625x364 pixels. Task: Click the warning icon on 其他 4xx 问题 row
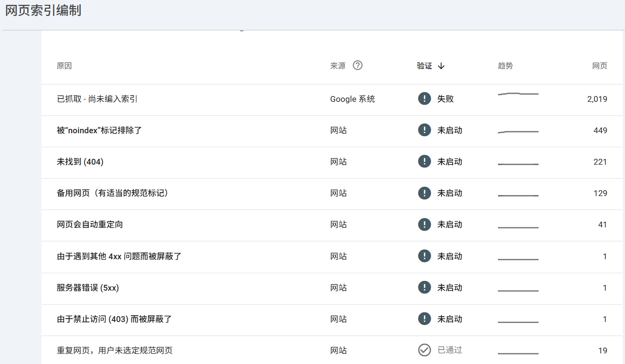coord(424,256)
